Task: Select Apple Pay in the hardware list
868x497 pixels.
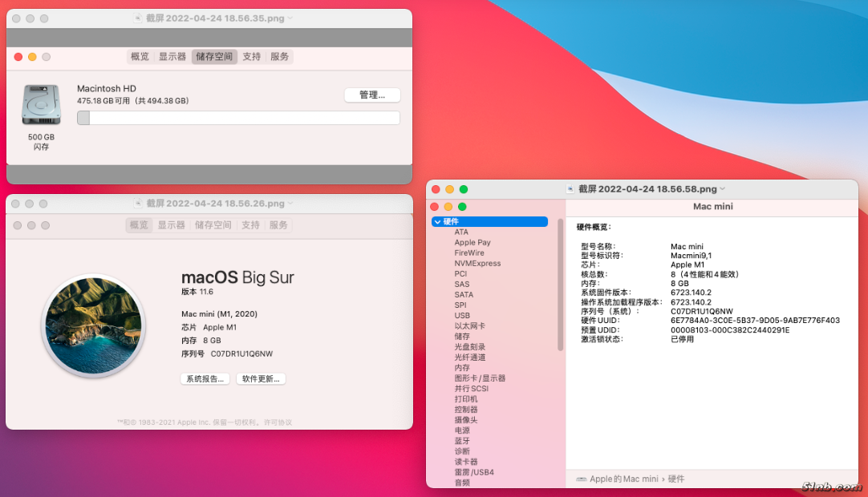Action: pyautogui.click(x=473, y=243)
